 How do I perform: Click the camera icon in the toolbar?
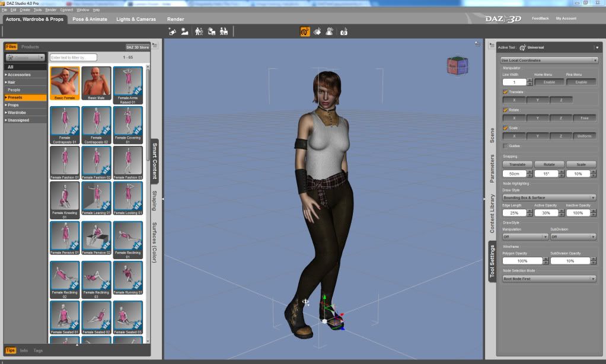tap(343, 32)
